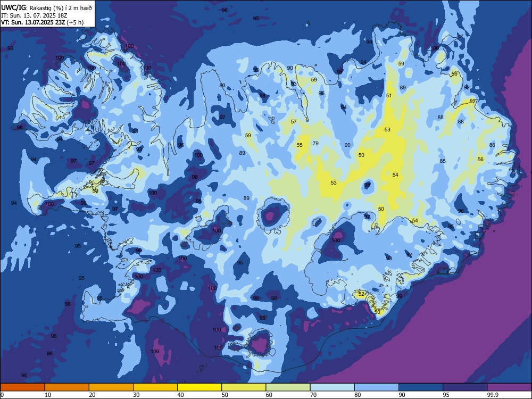Screen dimensions: 532x399
Task: Click the '57' humidity value on the map
Action: 294,121
